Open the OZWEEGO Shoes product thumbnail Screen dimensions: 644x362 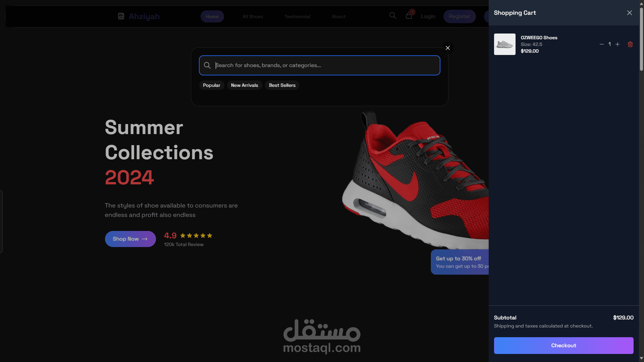point(504,44)
